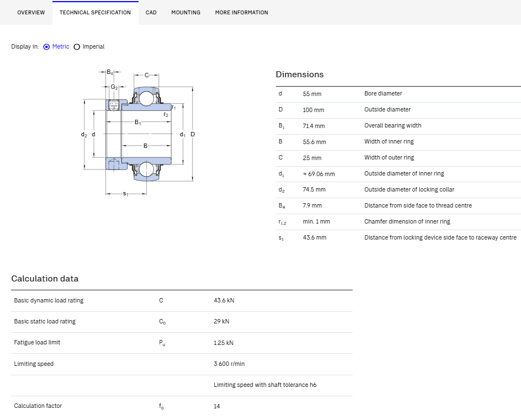521x420 pixels.
Task: Click the Calculation data heading
Action: point(45,279)
